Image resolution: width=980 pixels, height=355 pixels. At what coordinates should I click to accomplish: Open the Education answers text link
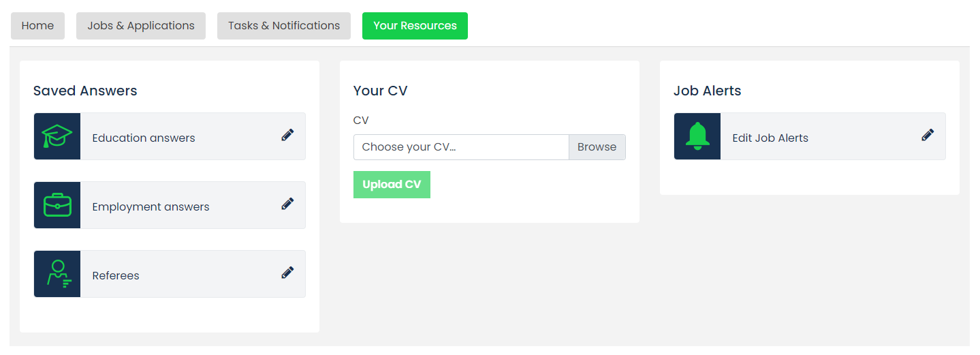pyautogui.click(x=144, y=138)
